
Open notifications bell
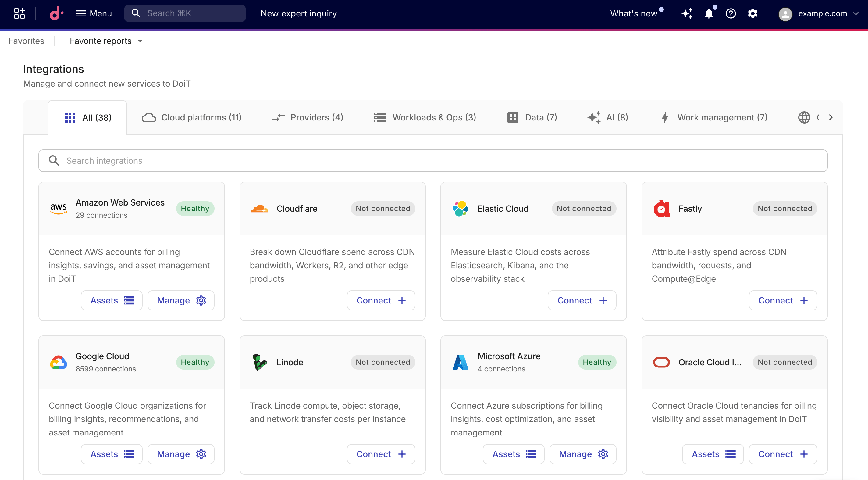709,13
